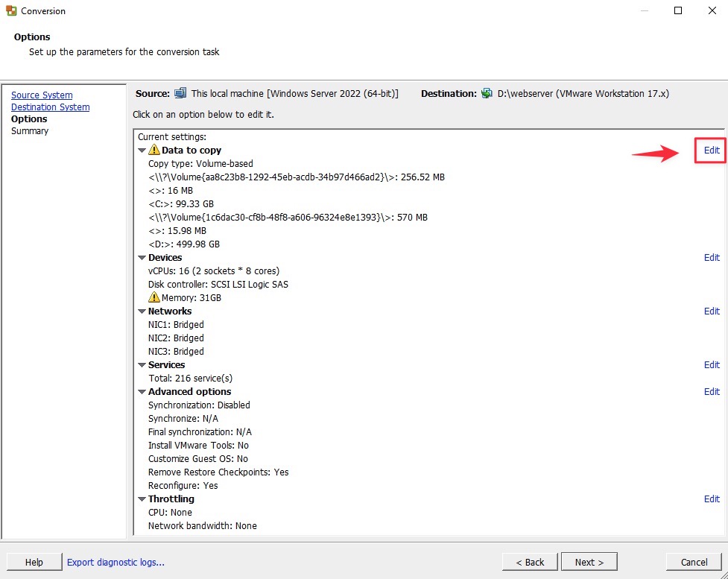Image resolution: width=728 pixels, height=579 pixels.
Task: Click the NIC1: Bridged row
Action: pyautogui.click(x=176, y=325)
